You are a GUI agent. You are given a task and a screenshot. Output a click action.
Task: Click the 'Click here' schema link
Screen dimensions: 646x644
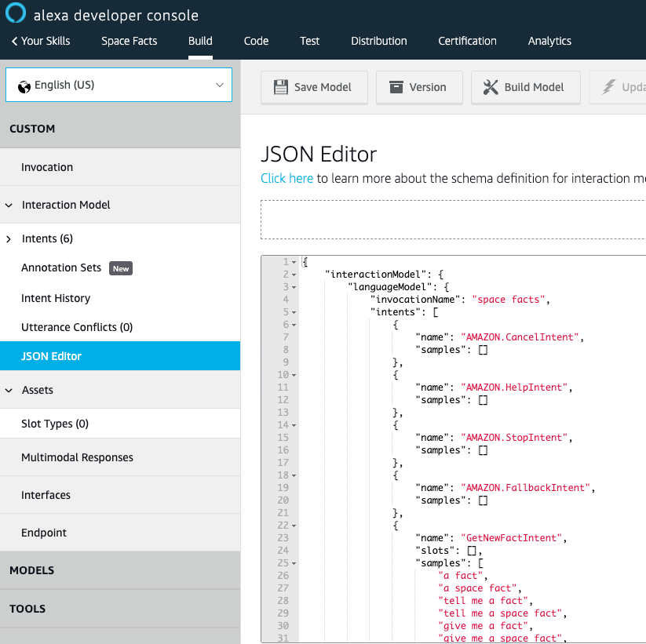287,178
